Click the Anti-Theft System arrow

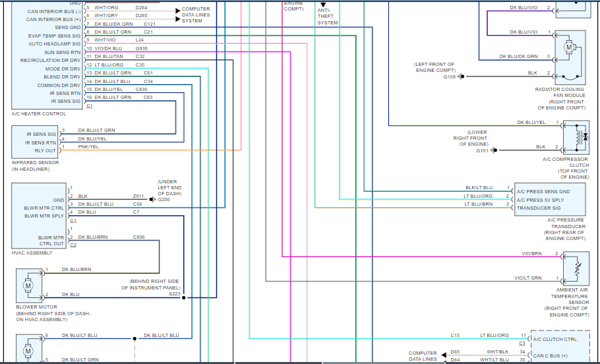323,5
